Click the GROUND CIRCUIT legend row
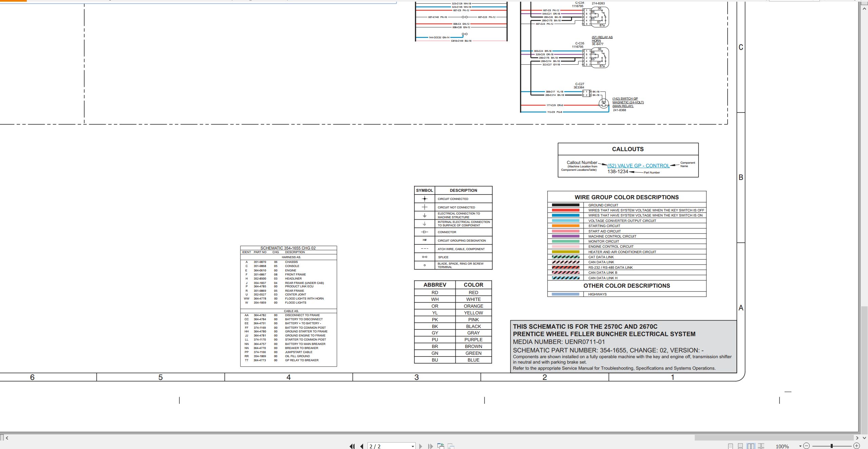This screenshot has width=868, height=449. [627, 205]
